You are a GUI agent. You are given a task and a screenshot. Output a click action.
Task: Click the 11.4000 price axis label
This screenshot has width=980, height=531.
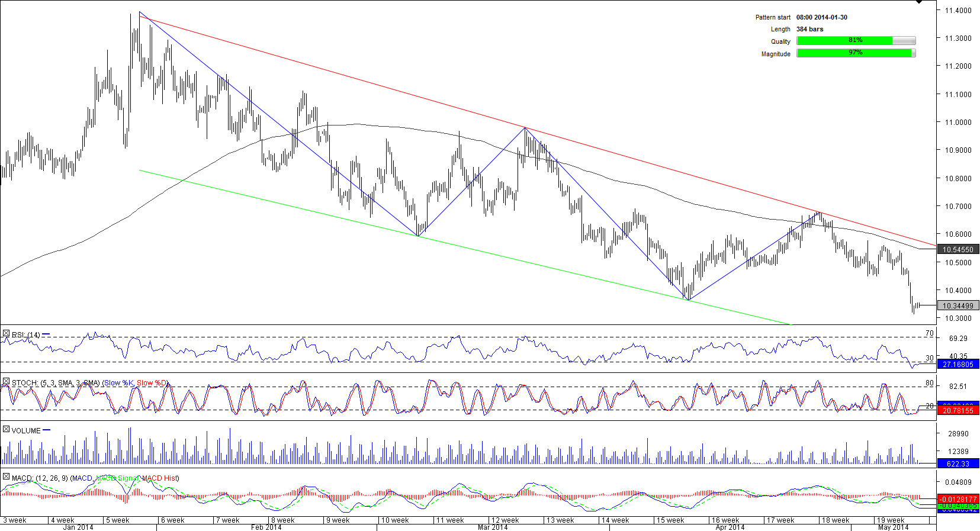(x=957, y=10)
